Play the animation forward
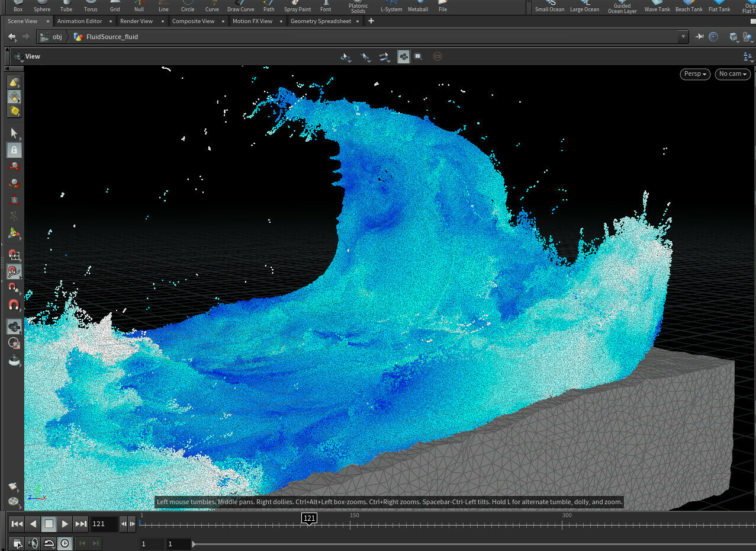 click(65, 524)
